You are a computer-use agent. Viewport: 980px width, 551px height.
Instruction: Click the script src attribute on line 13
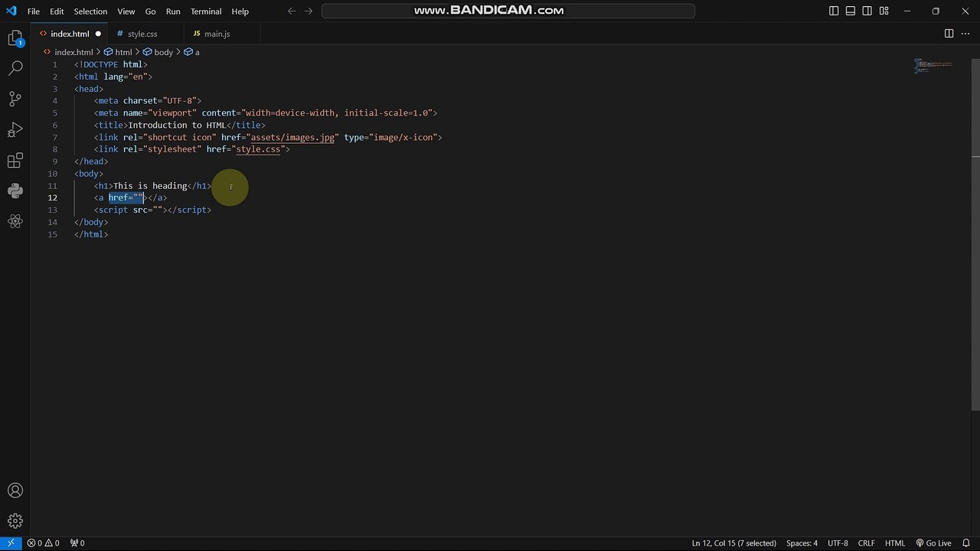pos(148,210)
